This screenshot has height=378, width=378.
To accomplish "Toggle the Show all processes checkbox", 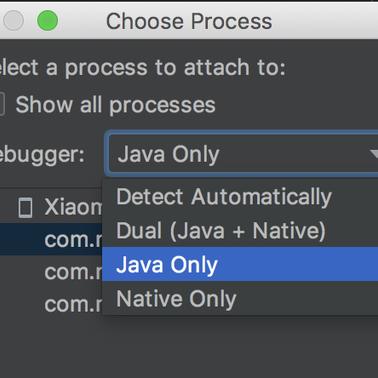I will [x=2, y=105].
